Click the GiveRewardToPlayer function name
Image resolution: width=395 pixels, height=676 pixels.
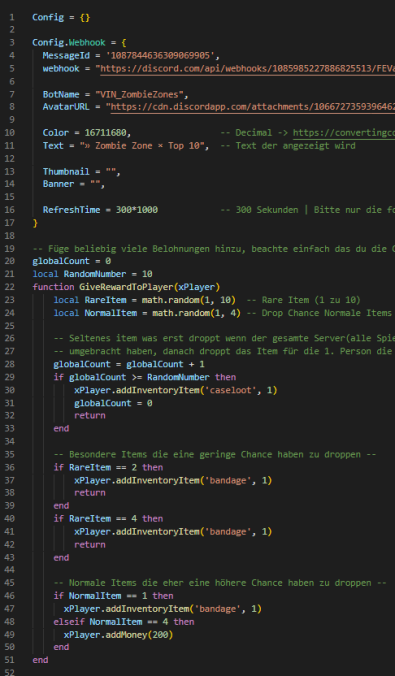click(127, 287)
